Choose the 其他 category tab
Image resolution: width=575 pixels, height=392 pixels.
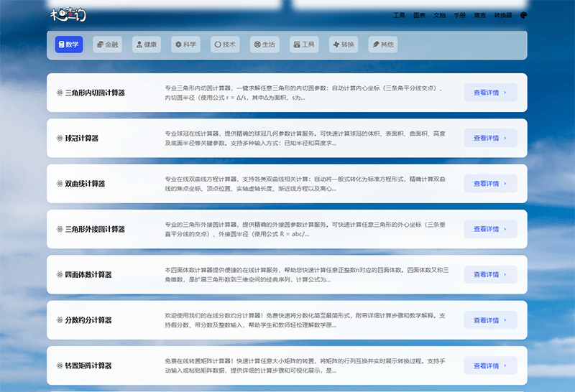click(x=382, y=45)
